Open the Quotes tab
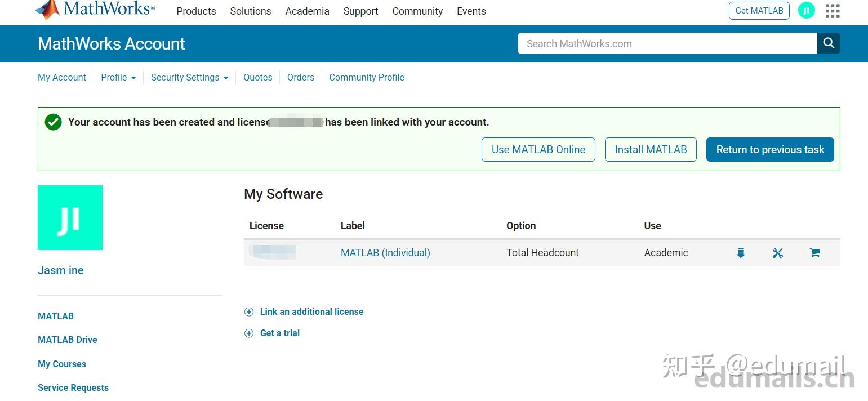This screenshot has height=401, width=868. point(258,77)
